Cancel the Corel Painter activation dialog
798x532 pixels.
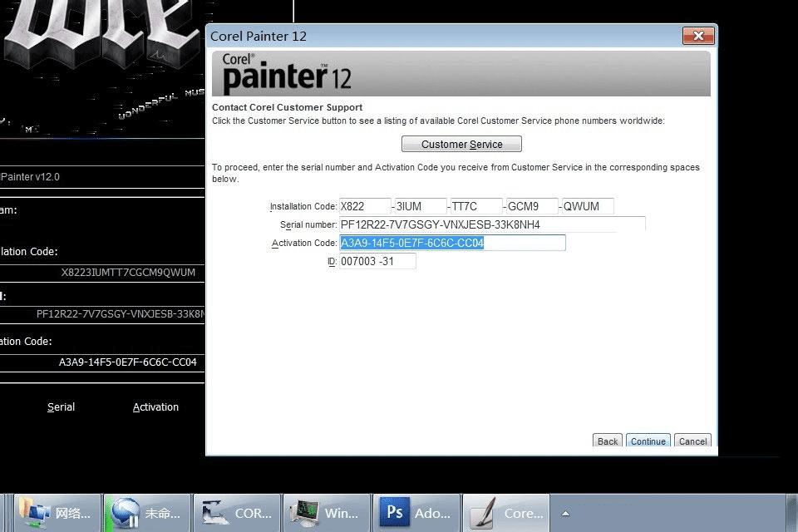pos(692,441)
